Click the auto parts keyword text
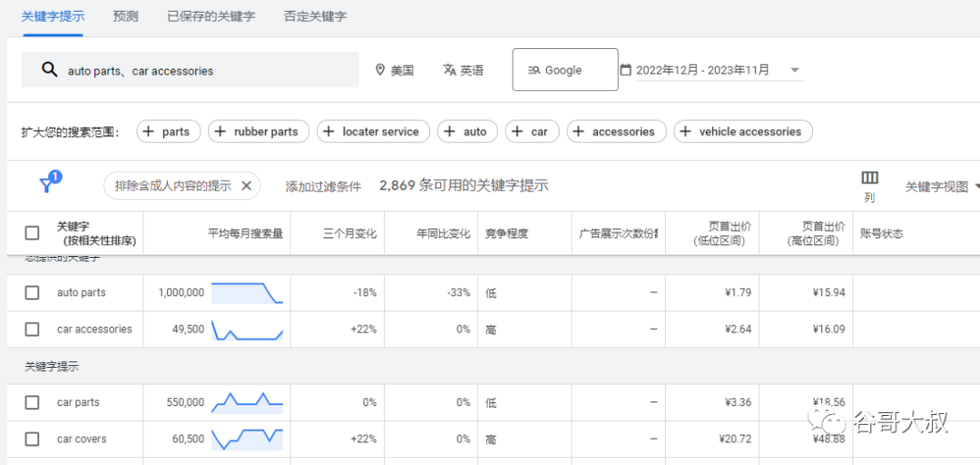 82,292
